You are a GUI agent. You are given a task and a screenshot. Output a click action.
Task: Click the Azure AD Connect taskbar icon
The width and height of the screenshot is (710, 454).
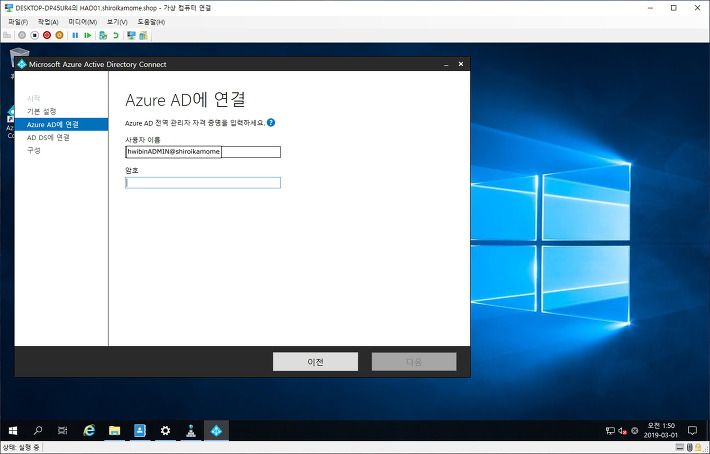click(x=216, y=430)
